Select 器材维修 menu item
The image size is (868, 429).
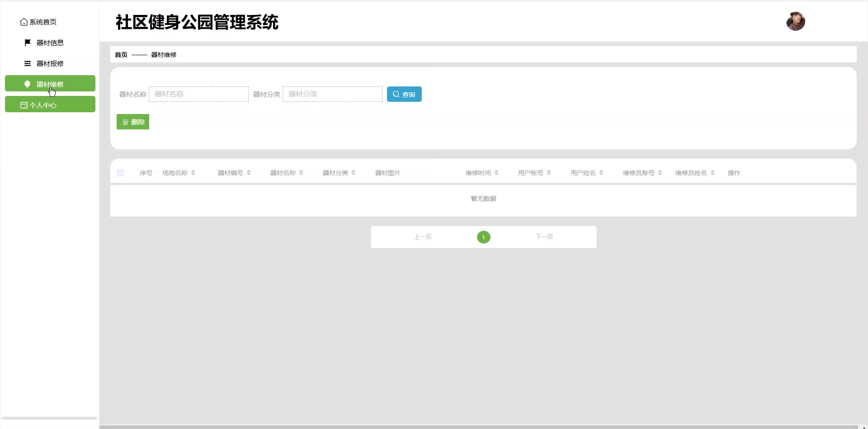point(50,83)
